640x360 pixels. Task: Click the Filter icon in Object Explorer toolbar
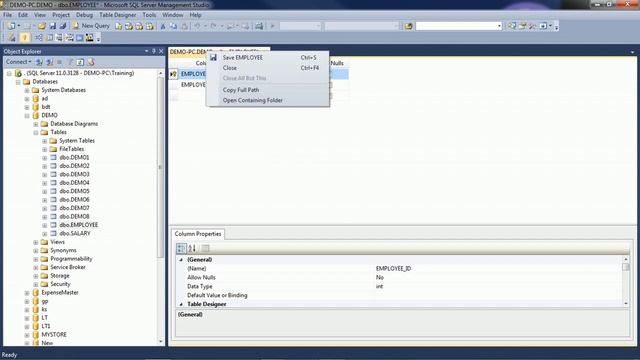click(x=70, y=62)
